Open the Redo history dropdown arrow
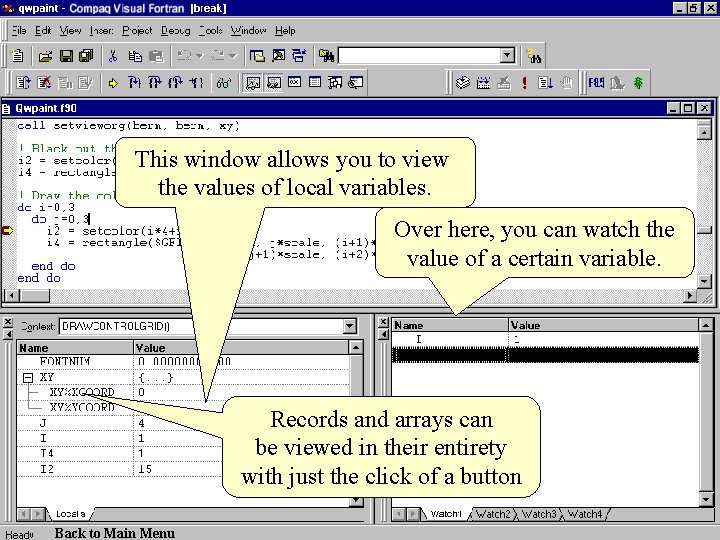Screen dimensions: 720x540 pyautogui.click(x=233, y=56)
